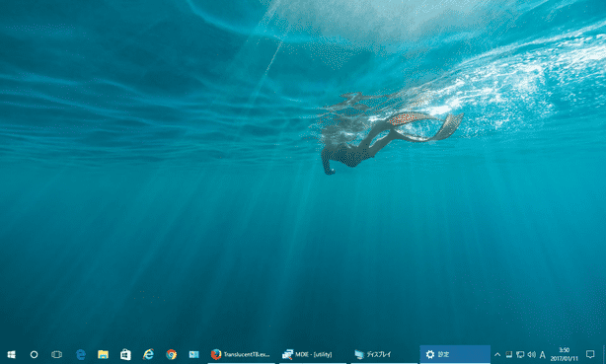Screen dimensions: 606x364
Task: Launch Internet Explorer from the taskbar
Action: tap(148, 354)
